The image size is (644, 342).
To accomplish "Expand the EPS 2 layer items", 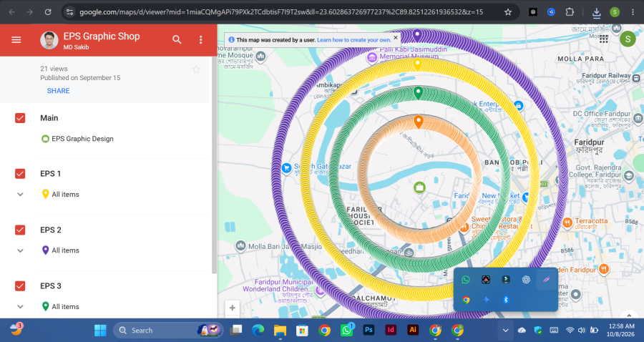I will click(20, 250).
